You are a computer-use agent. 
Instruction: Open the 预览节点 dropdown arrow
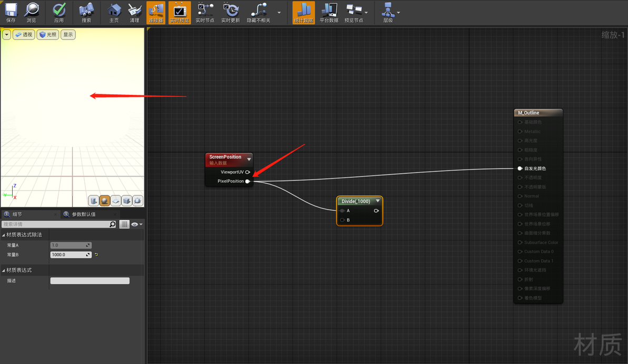[366, 13]
